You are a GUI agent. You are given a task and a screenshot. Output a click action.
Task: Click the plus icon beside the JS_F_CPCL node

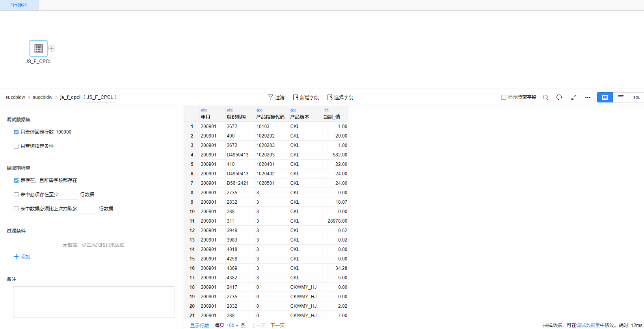[x=52, y=48]
